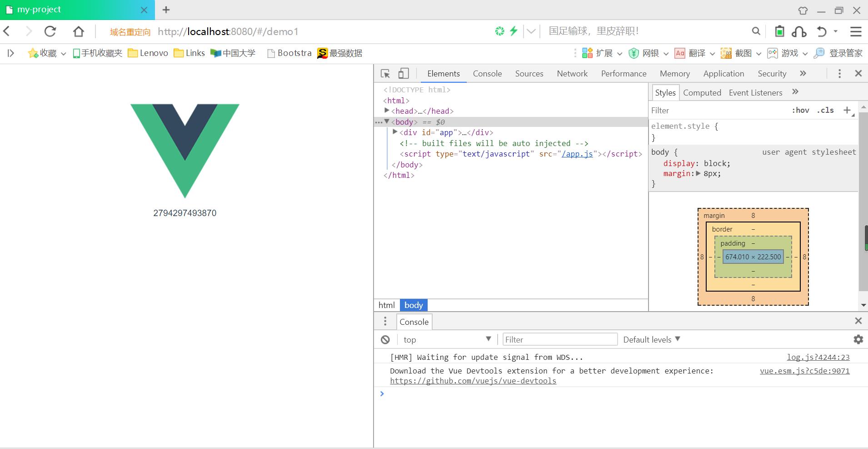Click the browser back arrow
This screenshot has width=868, height=449.
click(x=7, y=31)
